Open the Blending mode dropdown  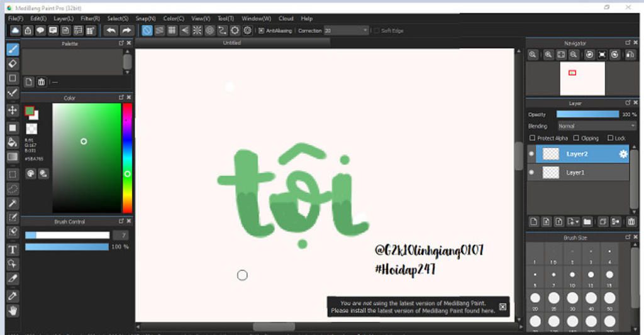(x=596, y=126)
